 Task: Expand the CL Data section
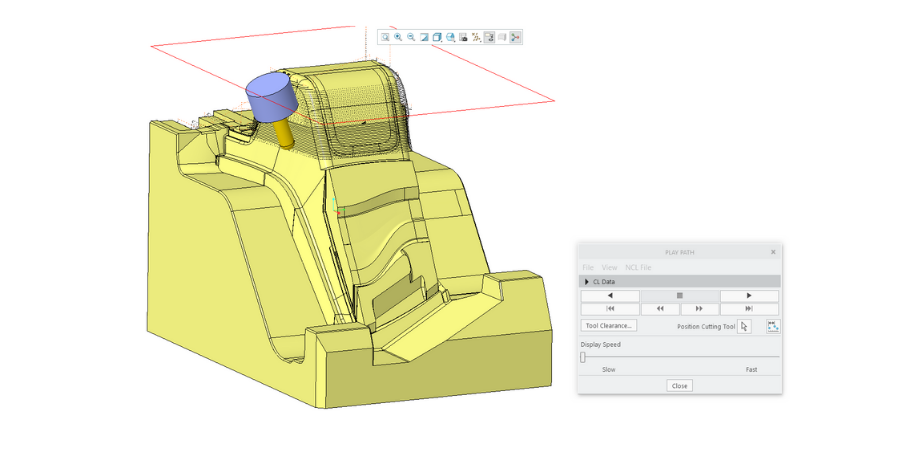587,282
